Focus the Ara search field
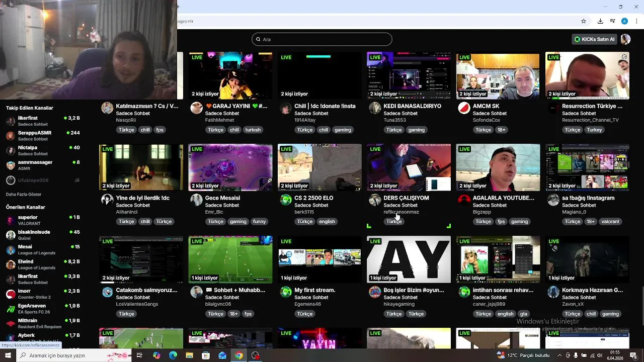This screenshot has height=362, width=644. [x=322, y=39]
